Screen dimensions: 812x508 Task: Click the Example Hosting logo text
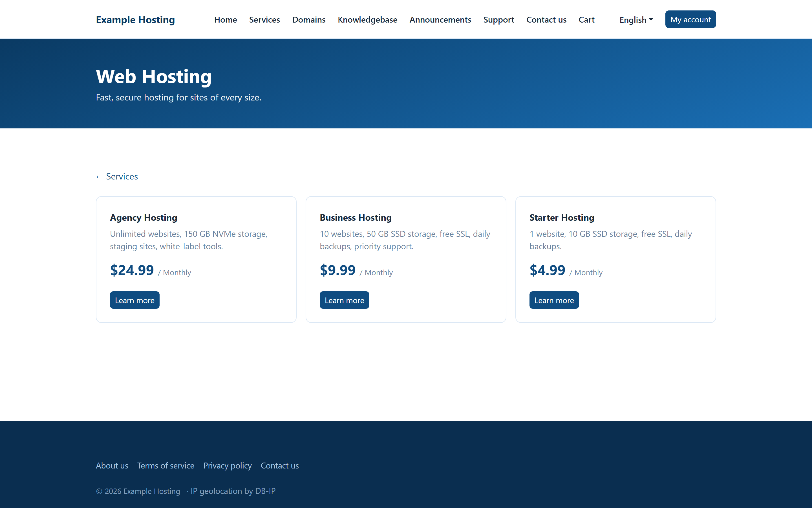coord(135,20)
